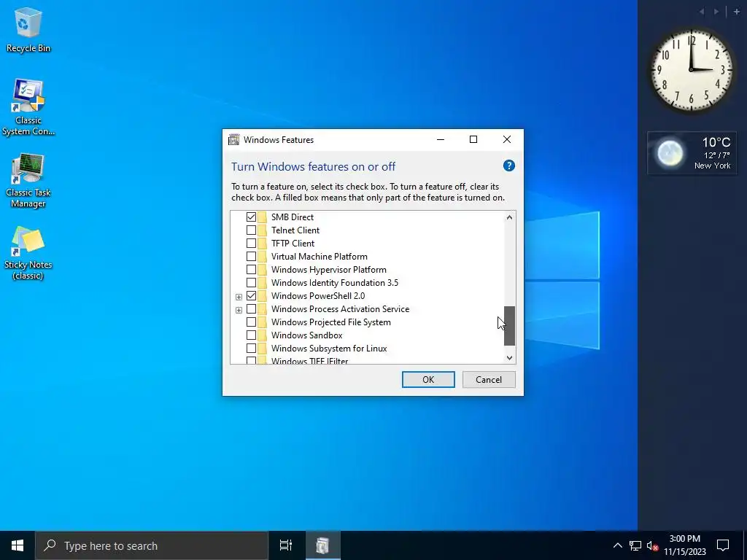The image size is (747, 560).
Task: Open the network status tray icon
Action: tap(635, 545)
